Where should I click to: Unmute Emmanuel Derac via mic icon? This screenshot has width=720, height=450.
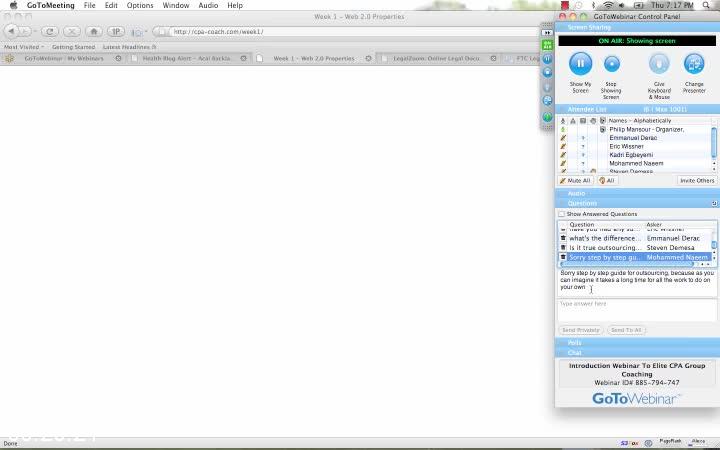563,138
